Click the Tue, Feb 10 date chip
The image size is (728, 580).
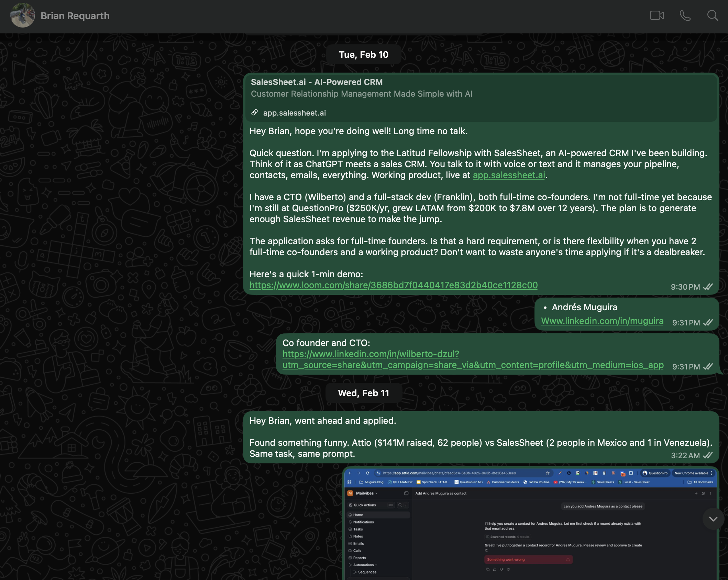(x=364, y=55)
